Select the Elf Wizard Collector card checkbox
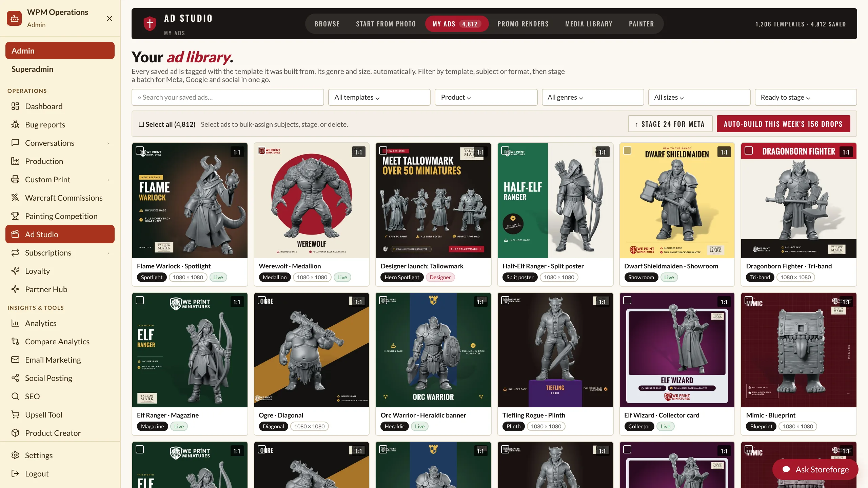 (627, 300)
